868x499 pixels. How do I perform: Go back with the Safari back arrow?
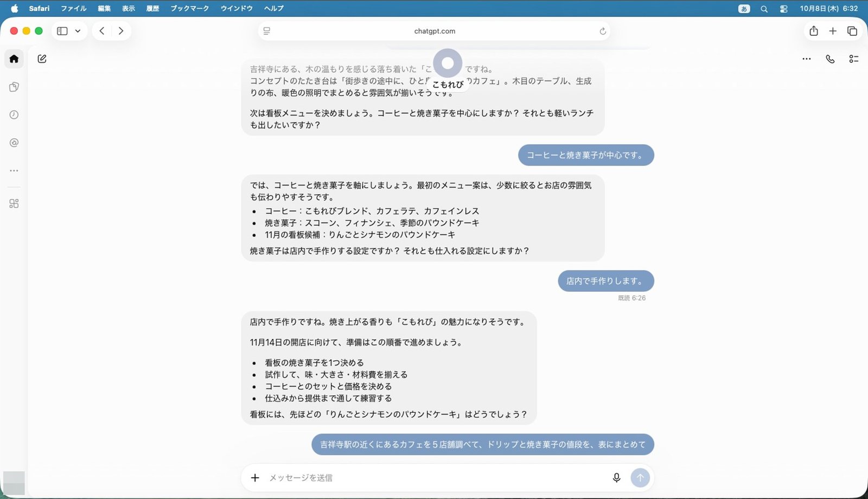pyautogui.click(x=102, y=31)
